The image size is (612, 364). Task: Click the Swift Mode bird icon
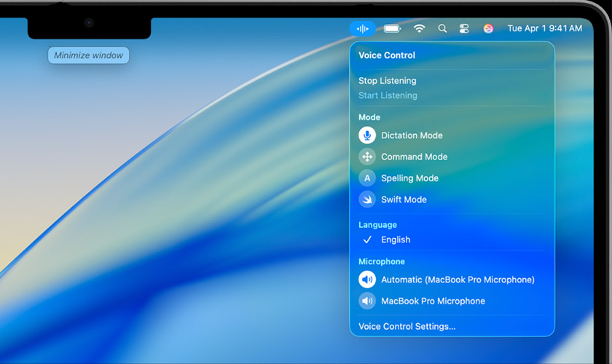(367, 199)
